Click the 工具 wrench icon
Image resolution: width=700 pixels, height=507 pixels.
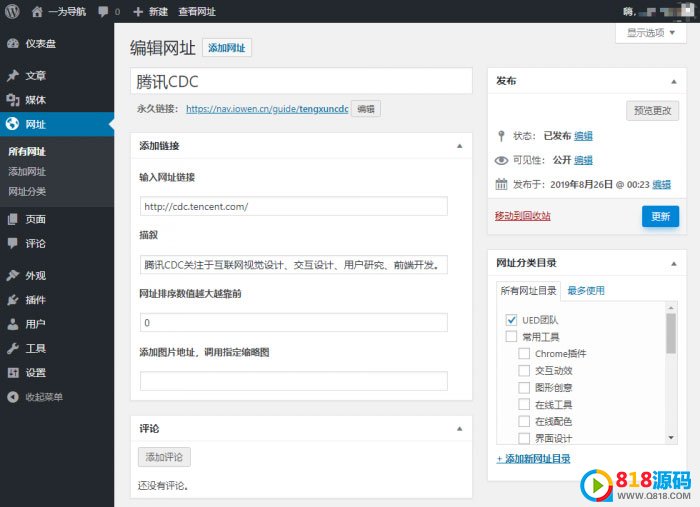point(13,348)
